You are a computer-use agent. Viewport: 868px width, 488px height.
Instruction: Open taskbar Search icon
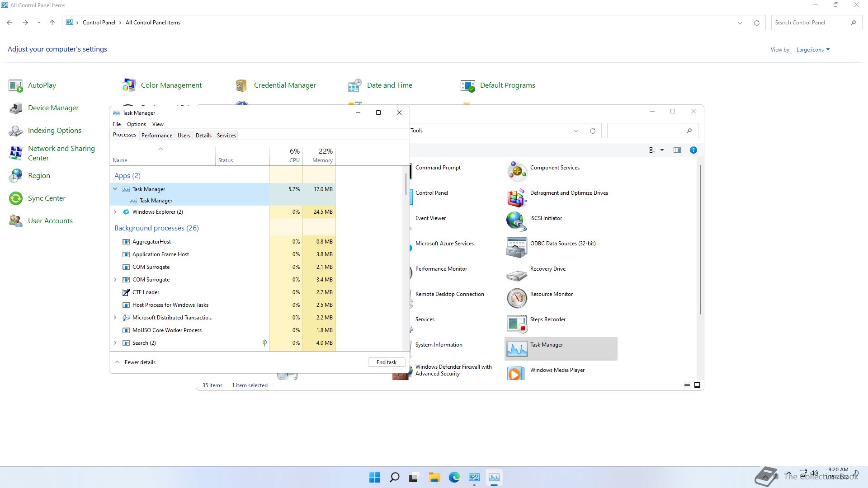394,478
